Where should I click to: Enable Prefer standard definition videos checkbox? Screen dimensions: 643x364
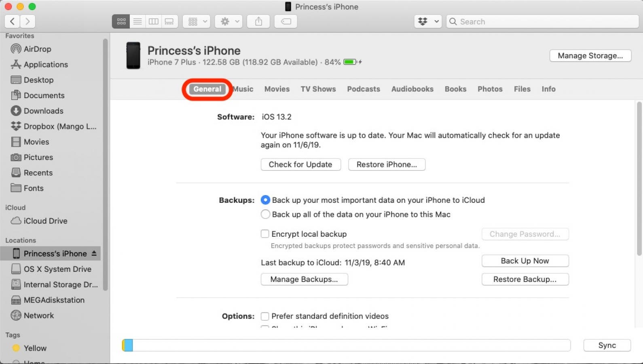point(265,316)
